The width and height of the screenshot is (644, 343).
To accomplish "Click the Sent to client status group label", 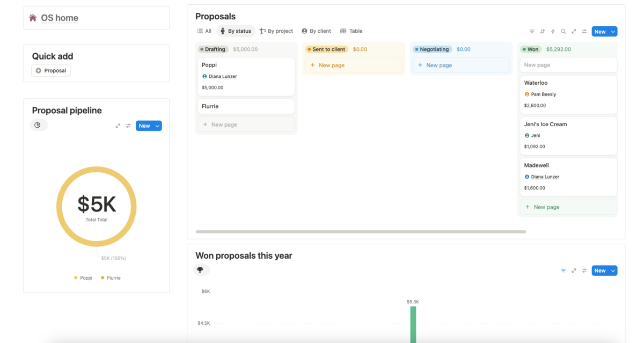I will coord(327,49).
